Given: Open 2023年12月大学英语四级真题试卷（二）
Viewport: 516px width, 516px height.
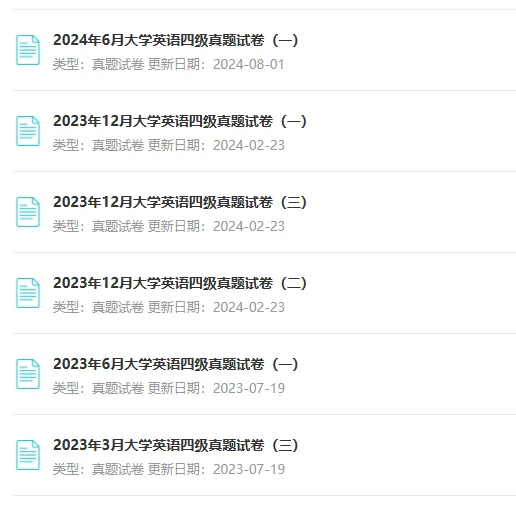Looking at the screenshot, I should point(180,283).
